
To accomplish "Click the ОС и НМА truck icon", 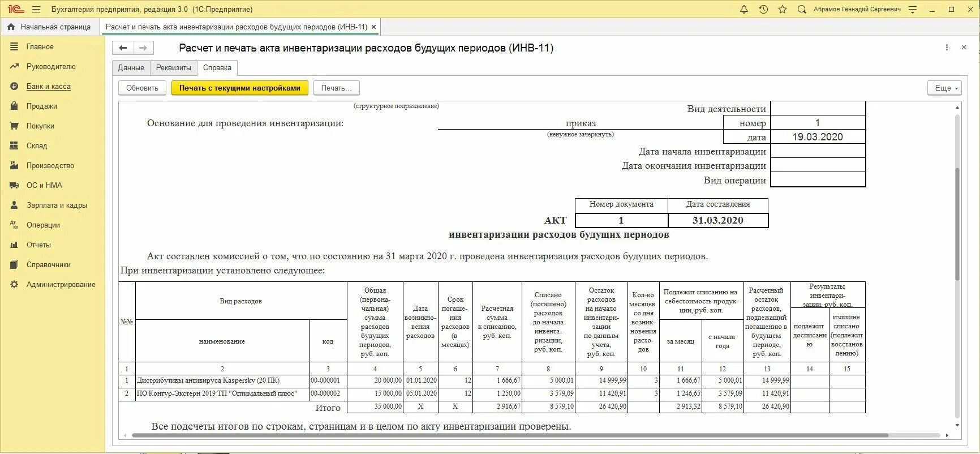I will click(x=14, y=186).
